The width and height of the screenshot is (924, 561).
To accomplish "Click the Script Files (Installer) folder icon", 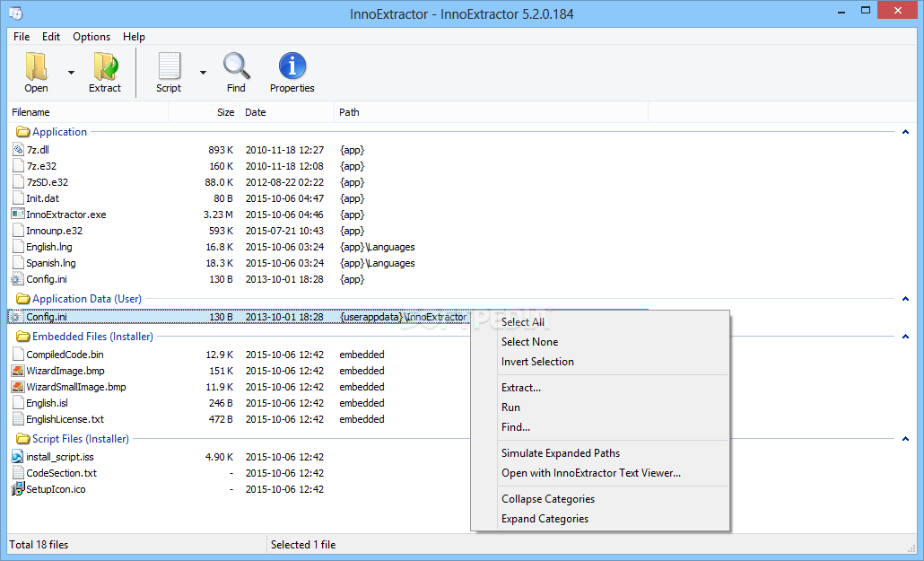I will pyautogui.click(x=23, y=438).
